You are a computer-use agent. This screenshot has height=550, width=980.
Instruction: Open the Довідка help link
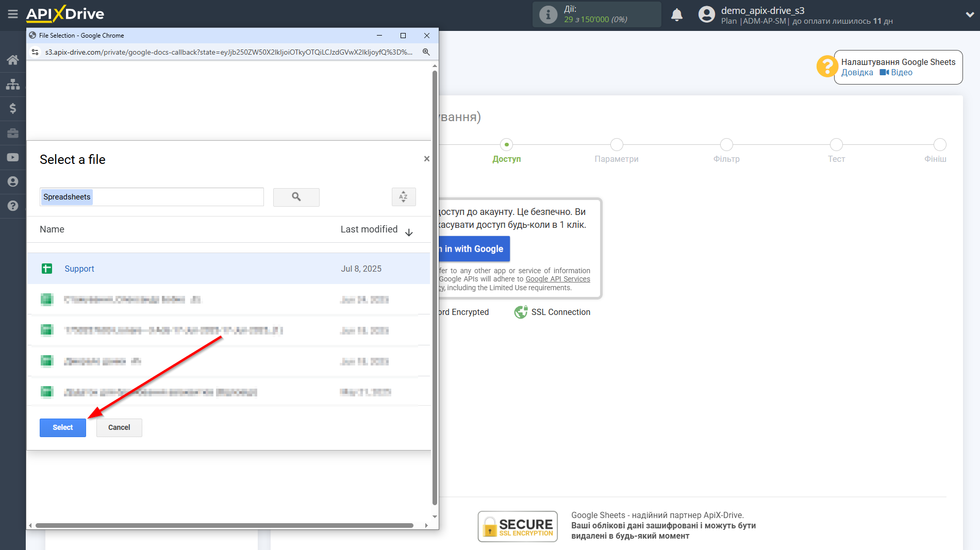857,73
